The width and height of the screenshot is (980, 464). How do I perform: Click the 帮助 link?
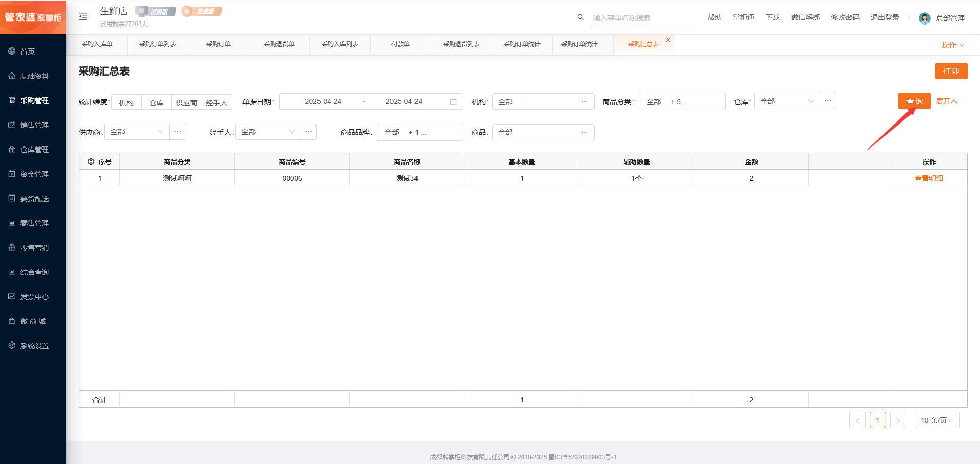[715, 17]
